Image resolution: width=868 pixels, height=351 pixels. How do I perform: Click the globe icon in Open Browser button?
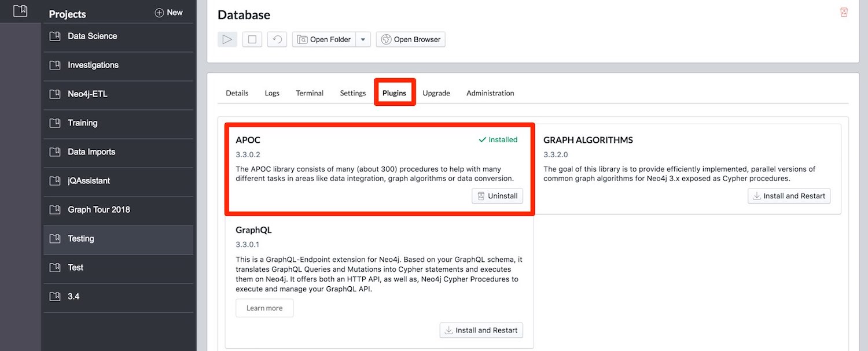(386, 39)
